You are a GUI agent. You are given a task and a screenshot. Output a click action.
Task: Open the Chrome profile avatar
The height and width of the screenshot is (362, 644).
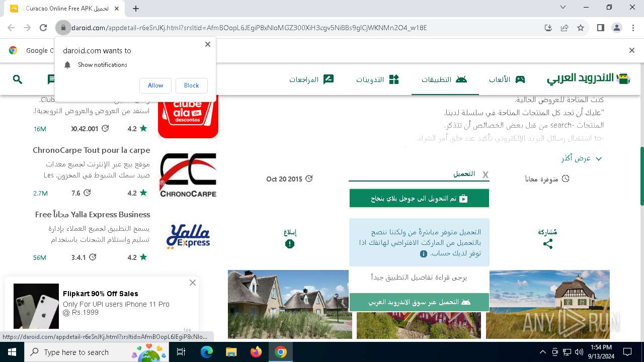tap(617, 28)
